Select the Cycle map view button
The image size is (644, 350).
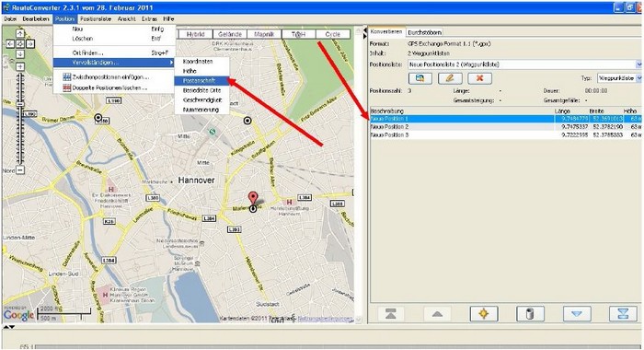[x=333, y=35]
